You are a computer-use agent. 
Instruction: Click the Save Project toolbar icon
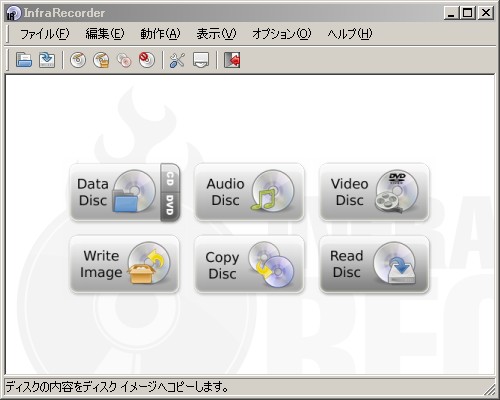click(47, 60)
